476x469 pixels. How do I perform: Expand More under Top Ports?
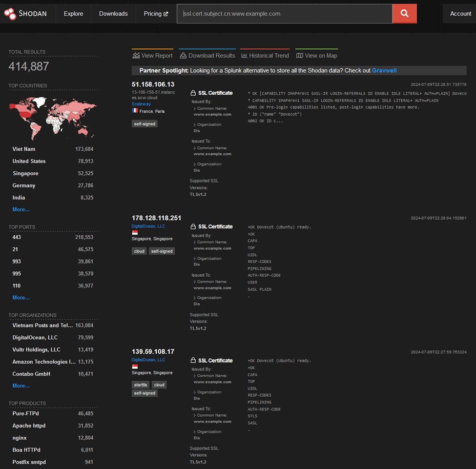pyautogui.click(x=21, y=298)
